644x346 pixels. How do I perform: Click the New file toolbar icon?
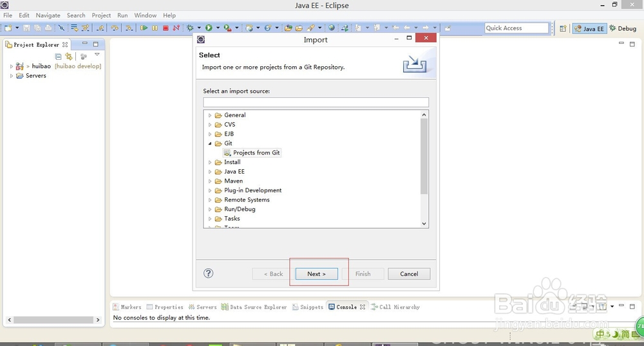(x=8, y=28)
